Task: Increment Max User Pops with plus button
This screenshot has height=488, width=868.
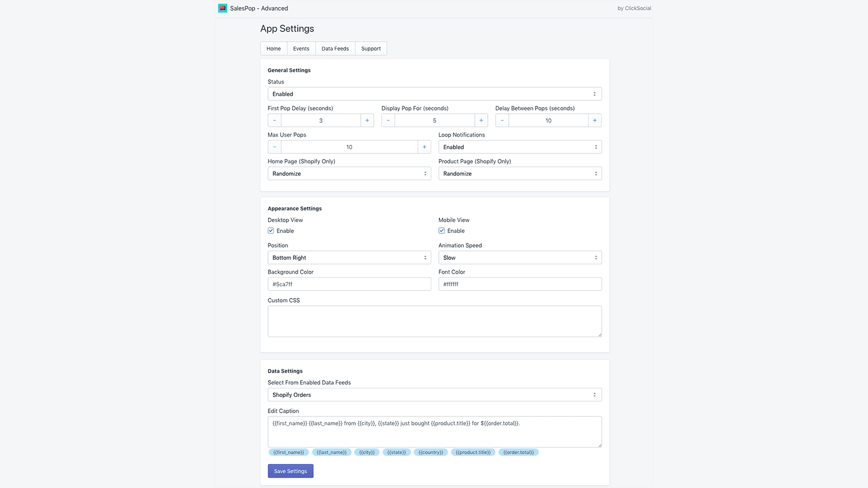Action: 424,146
